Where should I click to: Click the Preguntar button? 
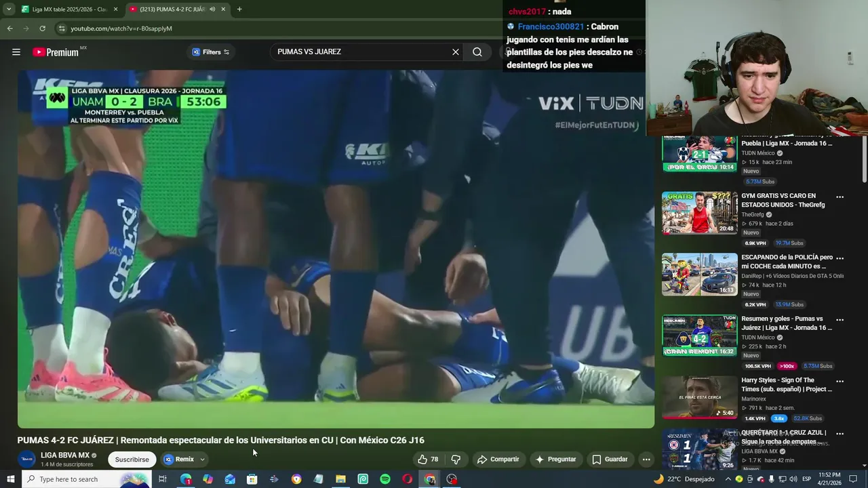(x=555, y=460)
